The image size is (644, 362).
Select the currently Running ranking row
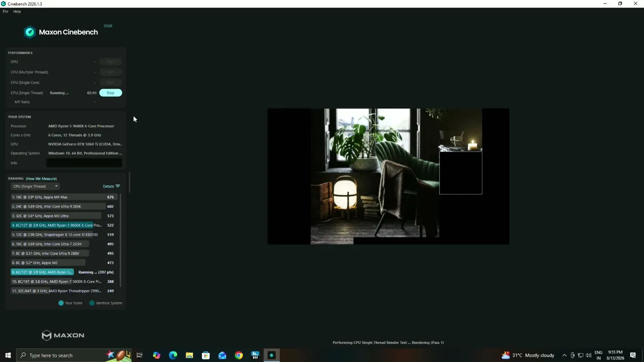click(x=63, y=272)
